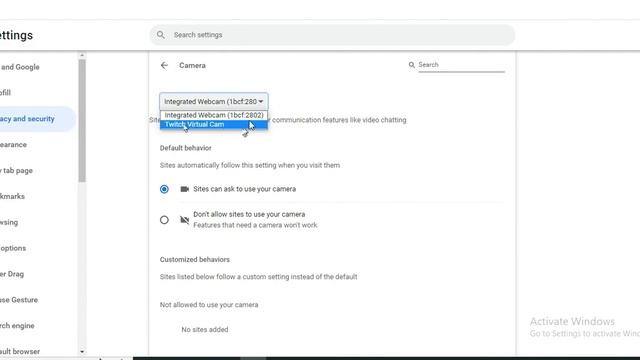
Task: Open the Default browser sidebar item
Action: 20,351
